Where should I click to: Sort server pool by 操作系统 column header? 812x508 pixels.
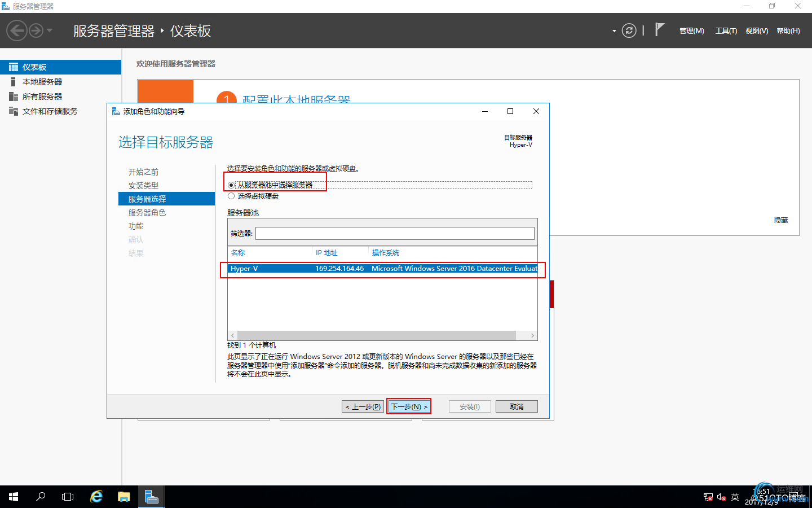386,253
